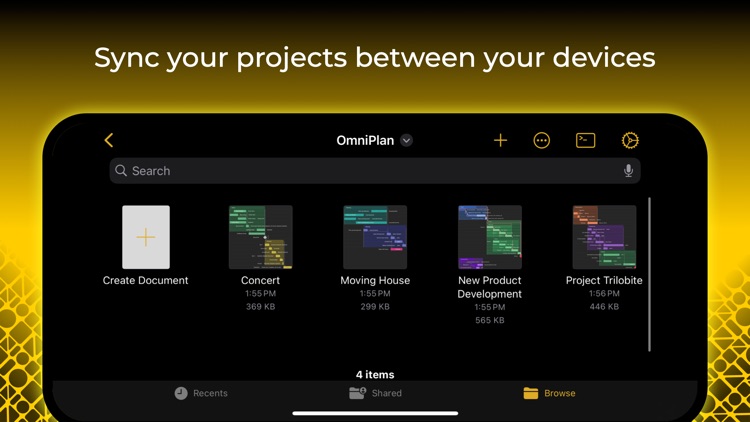The width and height of the screenshot is (750, 422).
Task: Tap the microphone dictation icon
Action: pyautogui.click(x=629, y=171)
